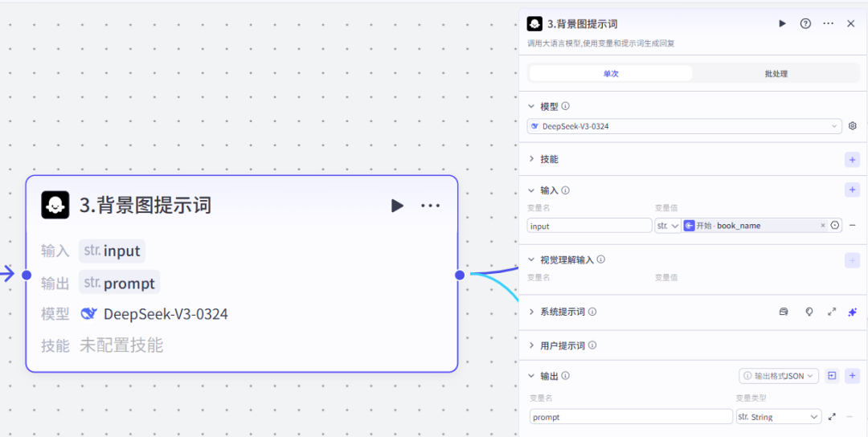Click the info icon next to 模型
868x437 pixels.
coord(566,106)
